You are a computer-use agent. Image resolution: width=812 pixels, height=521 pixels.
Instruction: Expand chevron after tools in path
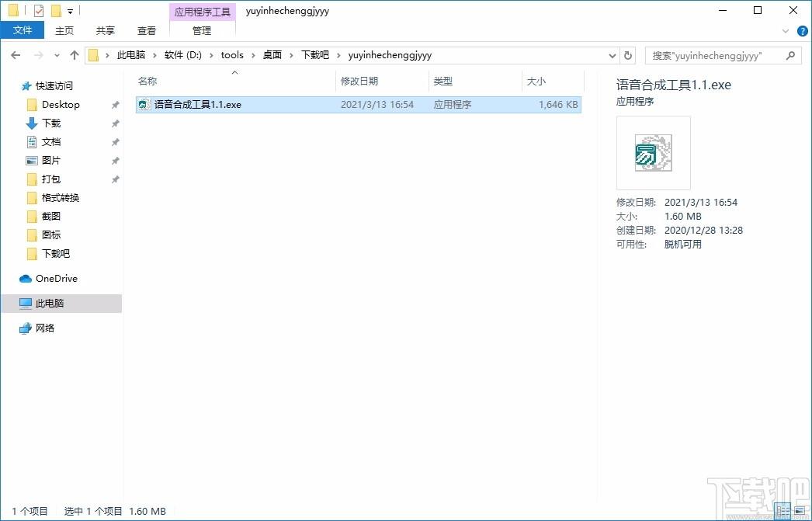pos(253,55)
